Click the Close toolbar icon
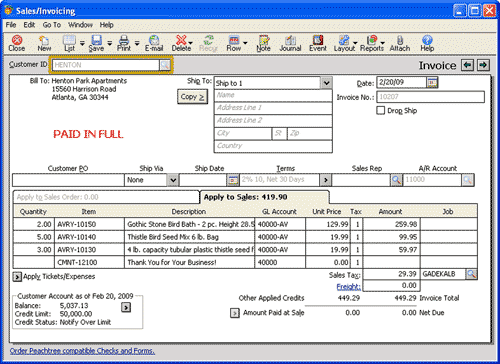Screen dimensions: 500x364 (17, 43)
